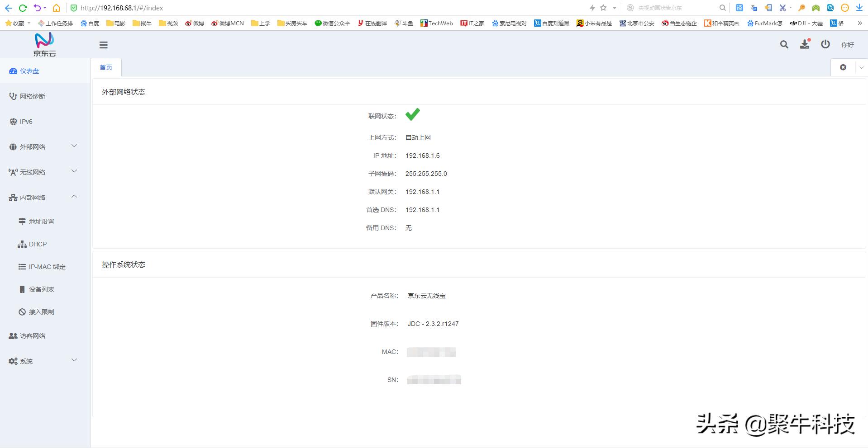Screen dimensions: 868x448
Task: Expand the screenshot tool dropdown arrow
Action: (791, 8)
